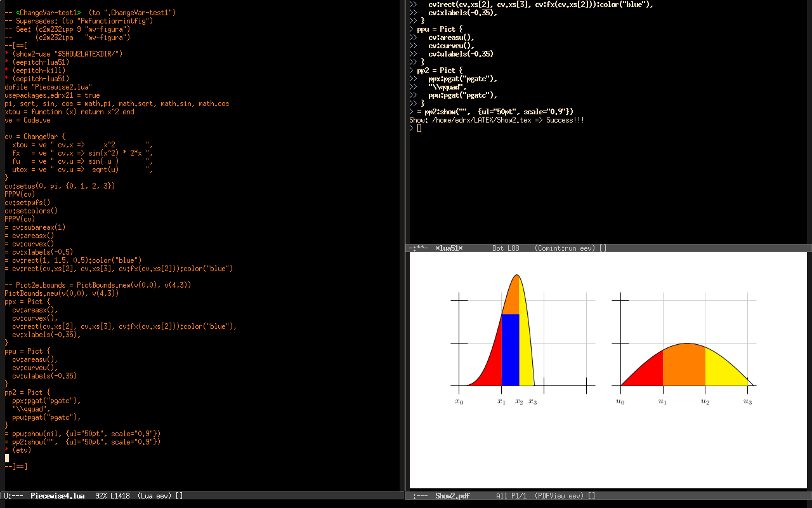Click the = ppu:show(nil, ...) line

82,434
